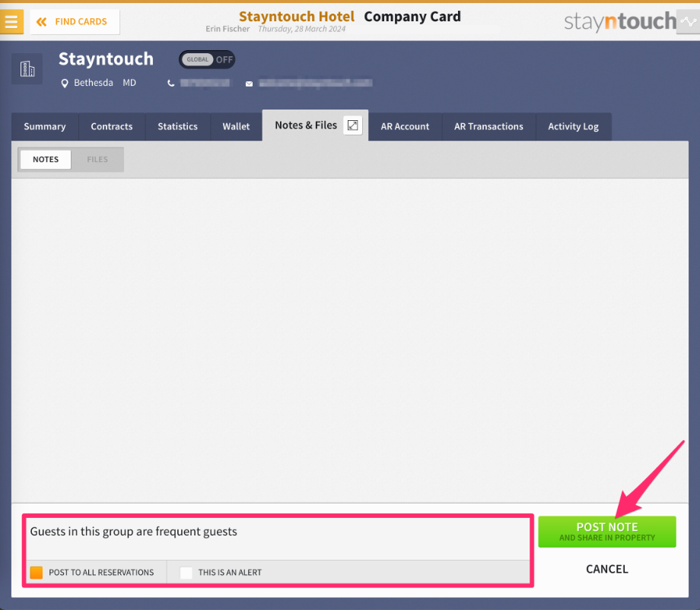700x610 pixels.
Task: Click the email envelope icon
Action: pyautogui.click(x=249, y=84)
